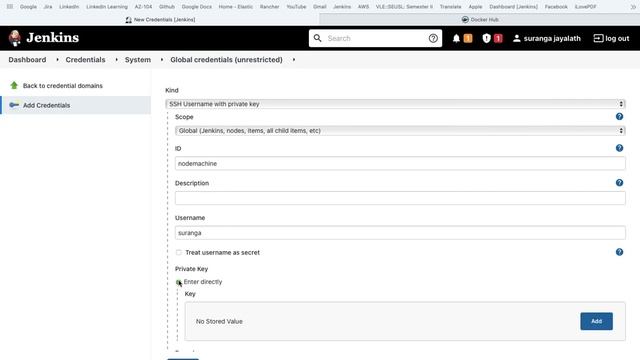The height and width of the screenshot is (360, 640).
Task: Expand the Credentials breadcrumb arrow
Action: click(116, 60)
